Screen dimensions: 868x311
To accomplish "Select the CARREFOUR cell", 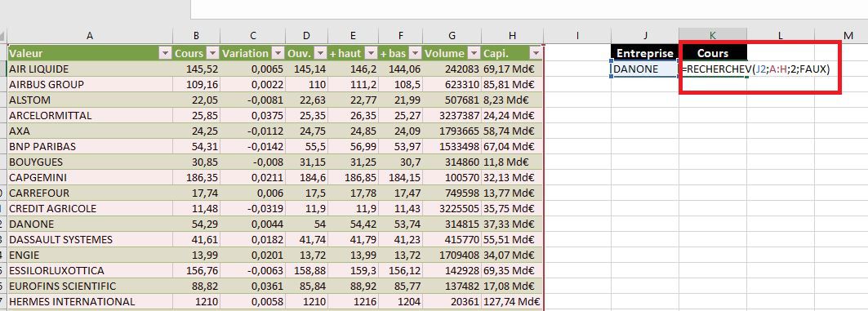I will (90, 193).
